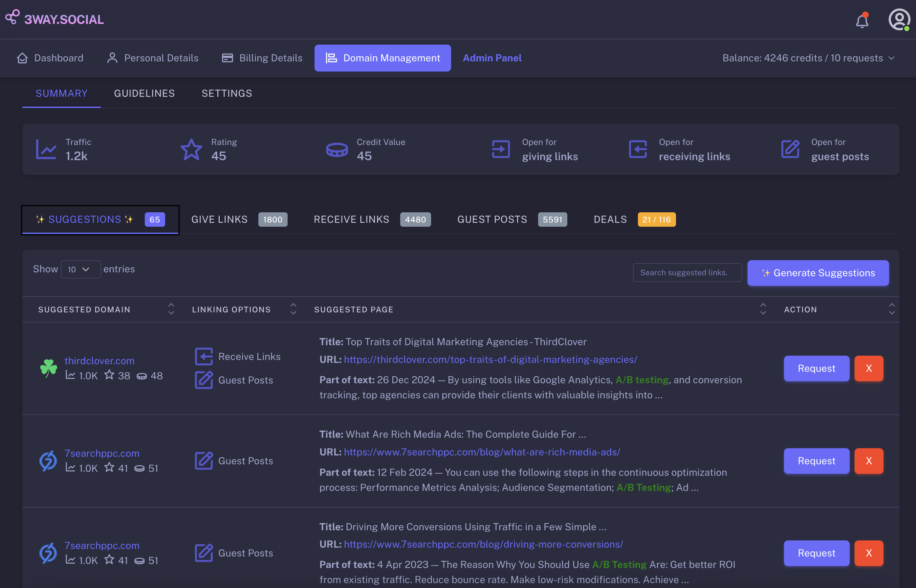Open the user profile avatar icon
This screenshot has height=588, width=916.
[899, 19]
